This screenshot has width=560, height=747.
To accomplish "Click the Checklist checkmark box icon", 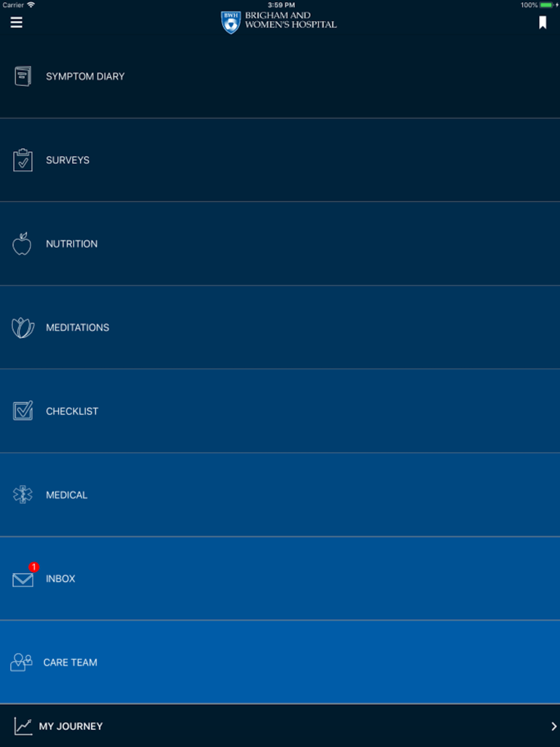I will point(23,411).
